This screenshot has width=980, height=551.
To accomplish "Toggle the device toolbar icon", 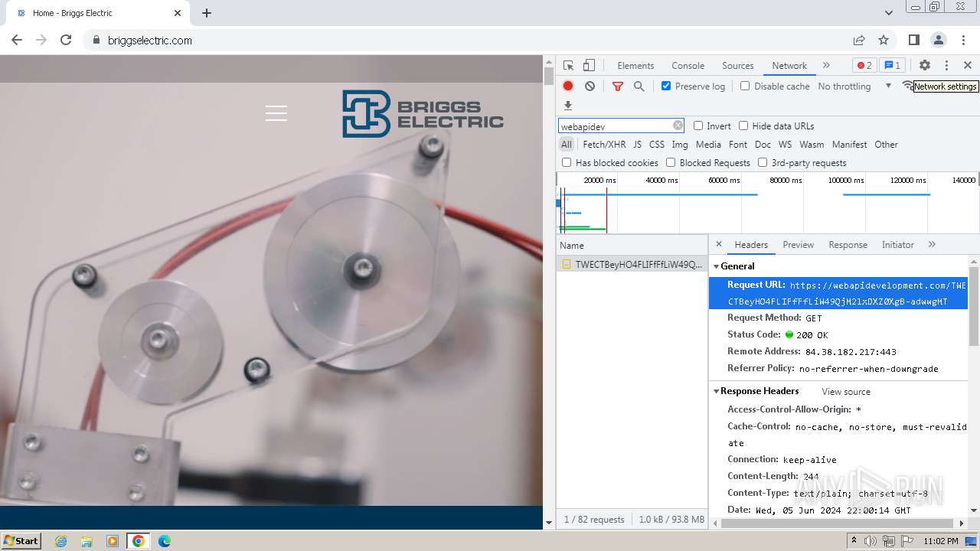I will [589, 66].
